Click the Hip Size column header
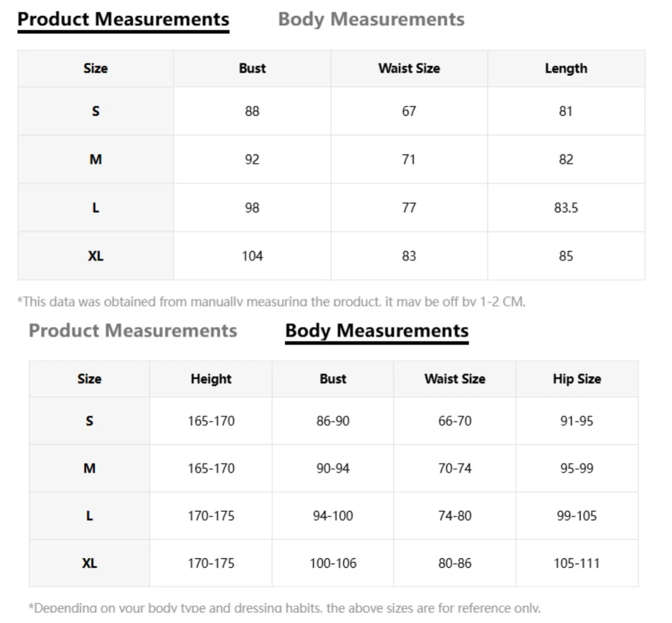The height and width of the screenshot is (623, 672). tap(577, 379)
